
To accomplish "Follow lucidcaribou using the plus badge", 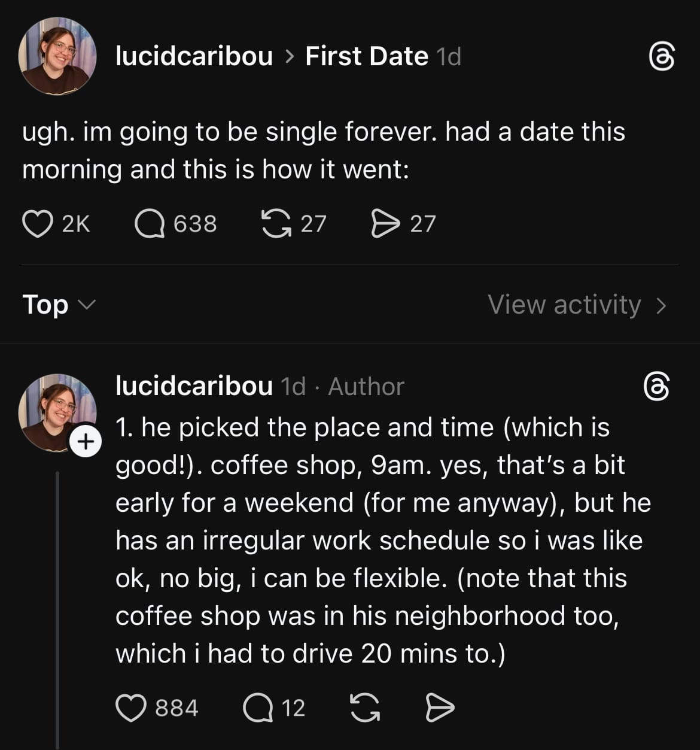I will 86,442.
